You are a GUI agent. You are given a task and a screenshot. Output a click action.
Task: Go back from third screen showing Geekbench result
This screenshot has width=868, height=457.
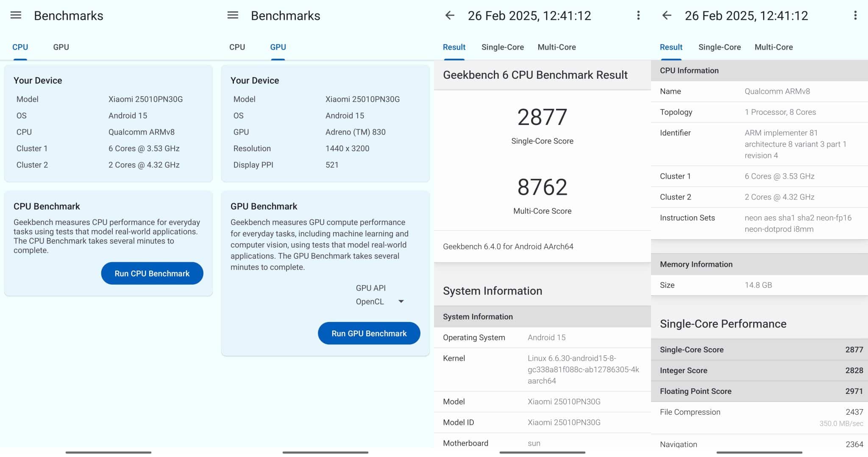tap(450, 16)
